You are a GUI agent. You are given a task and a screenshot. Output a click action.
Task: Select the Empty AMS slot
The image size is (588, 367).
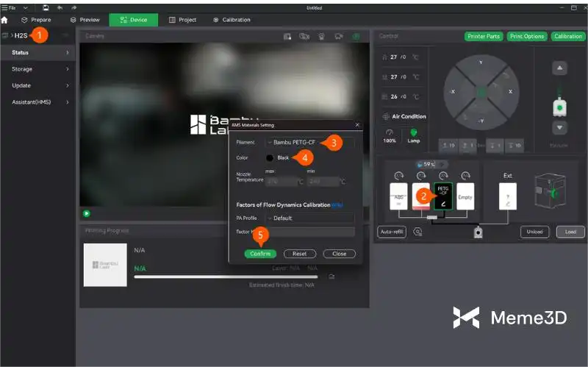click(465, 196)
